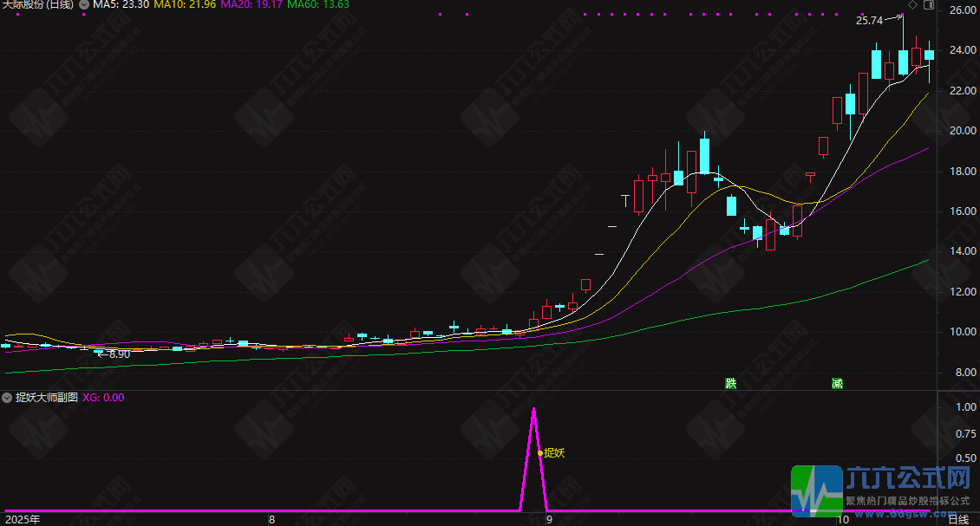Click the diamond icon at top right

pos(913,5)
